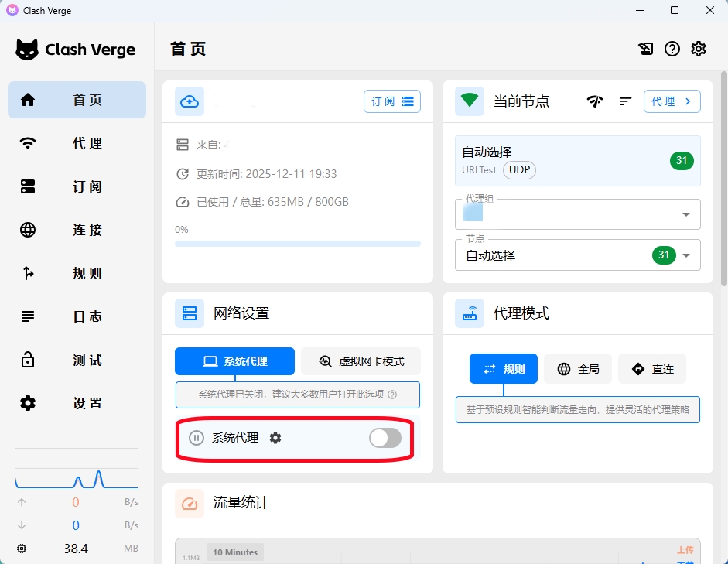This screenshot has width=728, height=564.
Task: Click the cloud upload subscription icon
Action: (190, 101)
